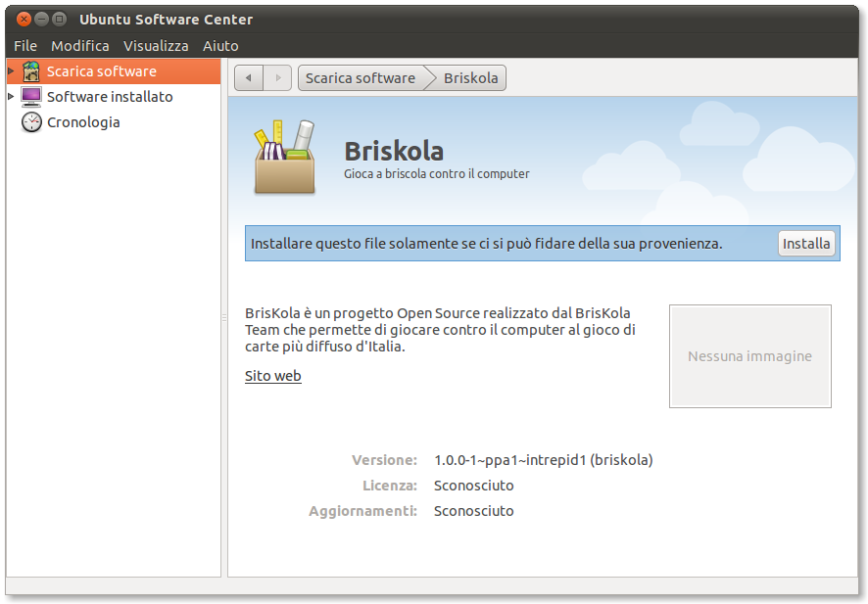Screen dimensions: 868x604
Task: Open the Aiuto menu
Action: pyautogui.click(x=220, y=46)
